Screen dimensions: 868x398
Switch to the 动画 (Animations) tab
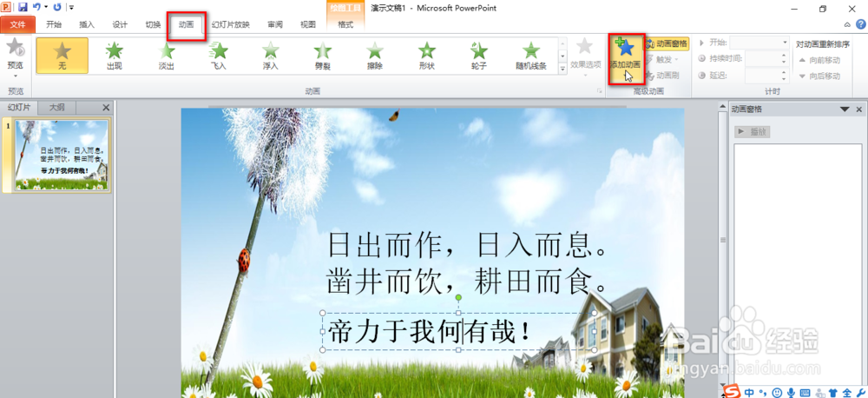point(187,24)
